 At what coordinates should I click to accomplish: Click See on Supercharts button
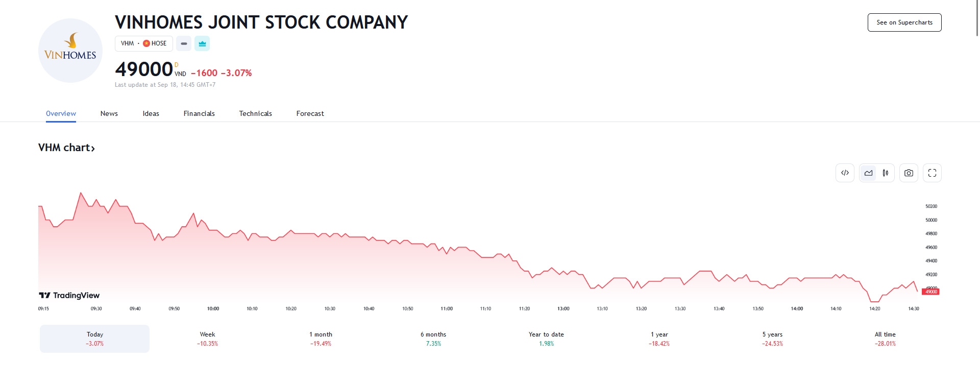click(x=904, y=22)
